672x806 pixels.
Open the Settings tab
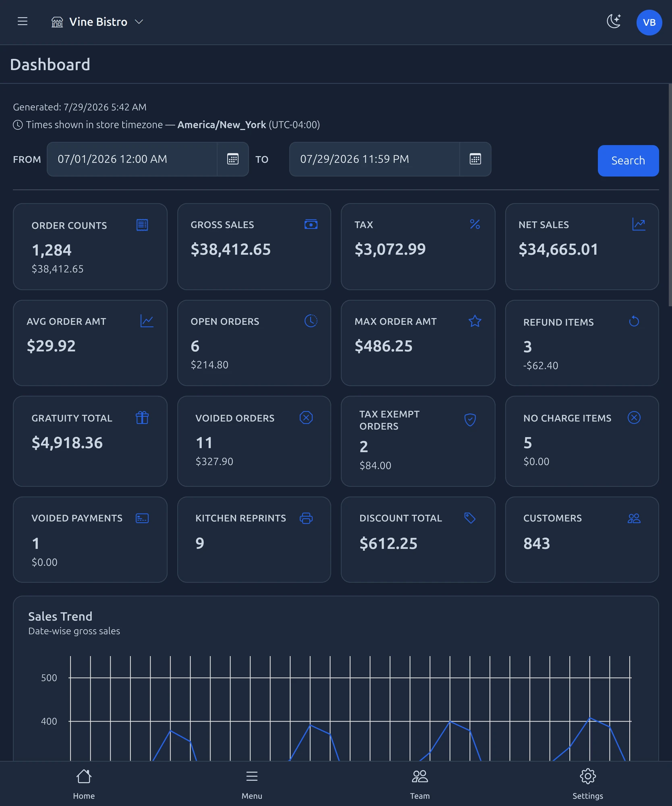588,784
